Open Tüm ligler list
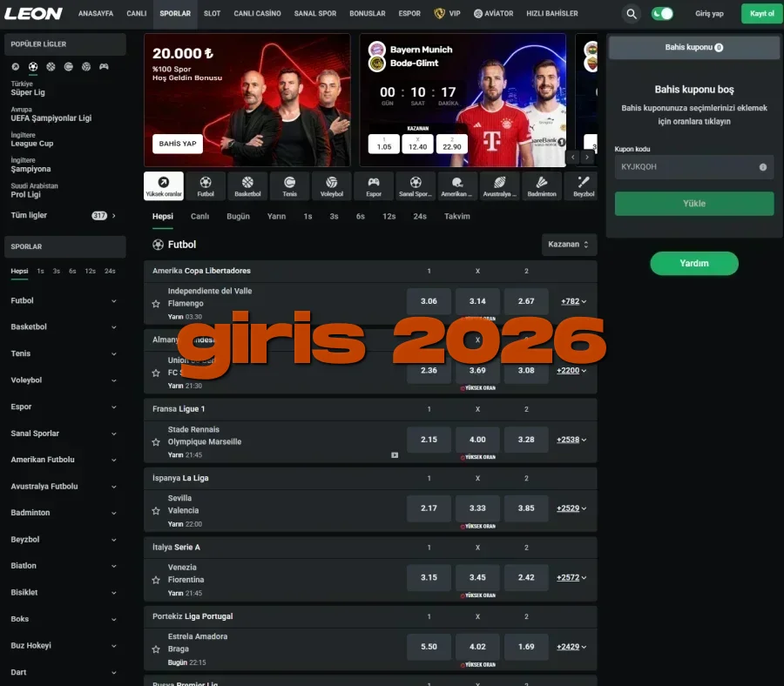The height and width of the screenshot is (686, 784). (x=64, y=215)
